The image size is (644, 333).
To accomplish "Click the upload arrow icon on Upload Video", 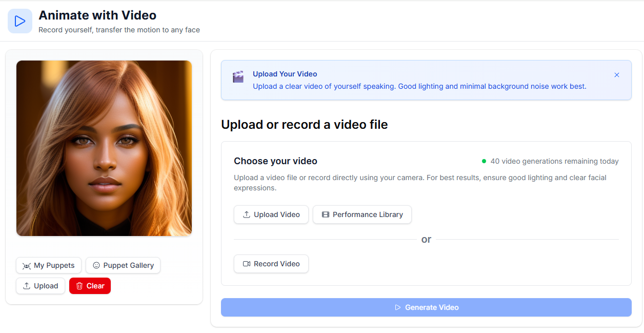I will pyautogui.click(x=246, y=214).
